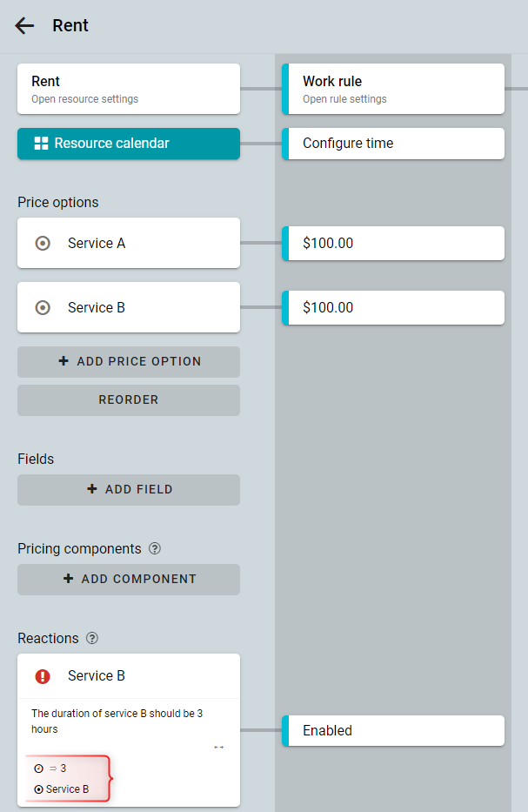The image size is (528, 812).
Task: Open Rent resource settings card
Action: (x=129, y=89)
